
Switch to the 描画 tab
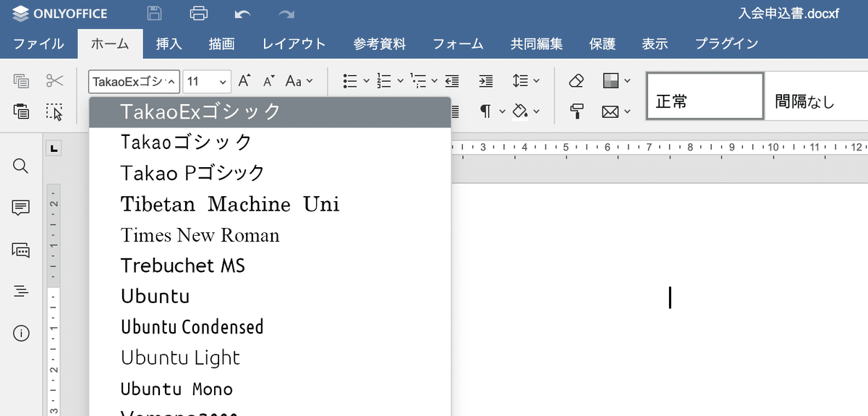click(x=221, y=43)
